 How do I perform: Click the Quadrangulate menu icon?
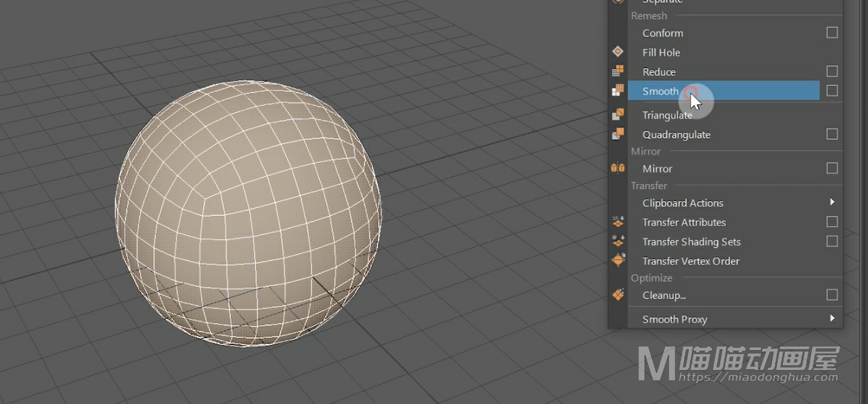click(618, 133)
